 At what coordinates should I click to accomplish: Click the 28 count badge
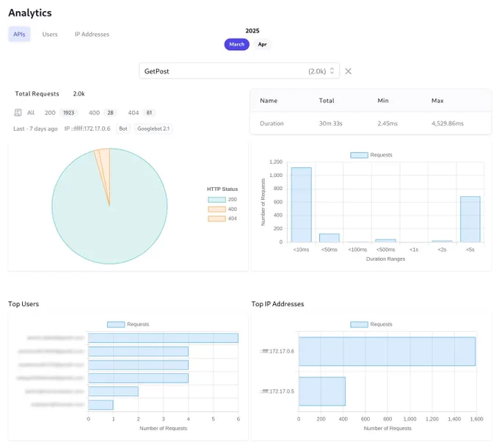(x=110, y=112)
